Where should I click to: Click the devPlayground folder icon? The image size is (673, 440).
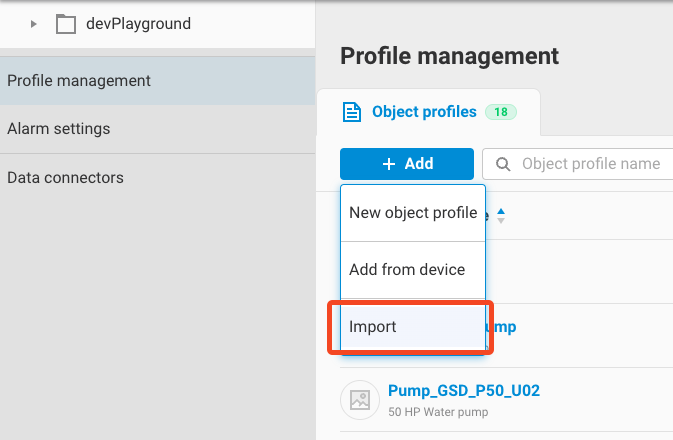[x=66, y=24]
